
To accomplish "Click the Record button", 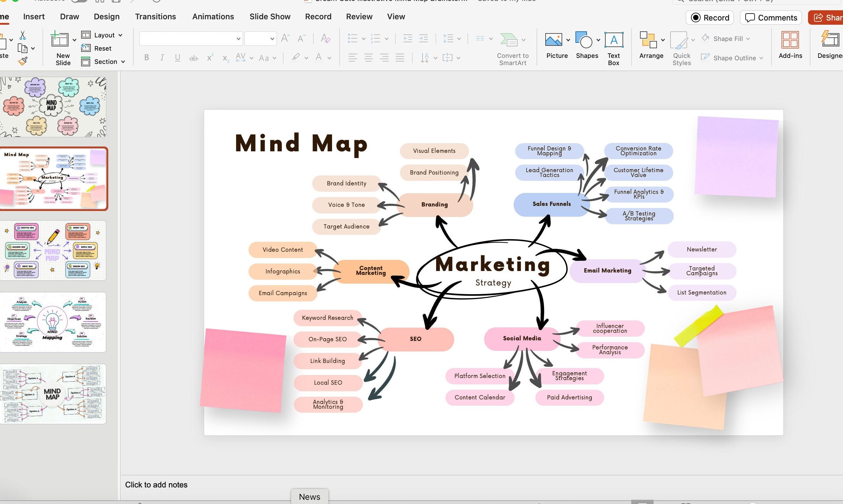I will [709, 17].
